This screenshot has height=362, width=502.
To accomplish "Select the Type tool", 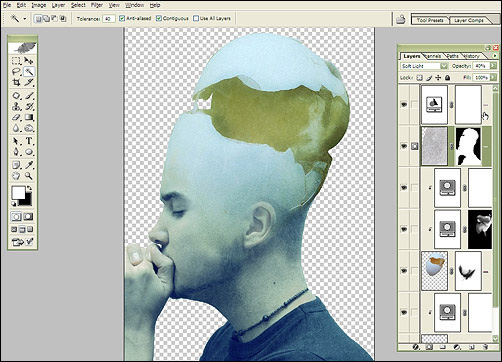I will [x=29, y=141].
